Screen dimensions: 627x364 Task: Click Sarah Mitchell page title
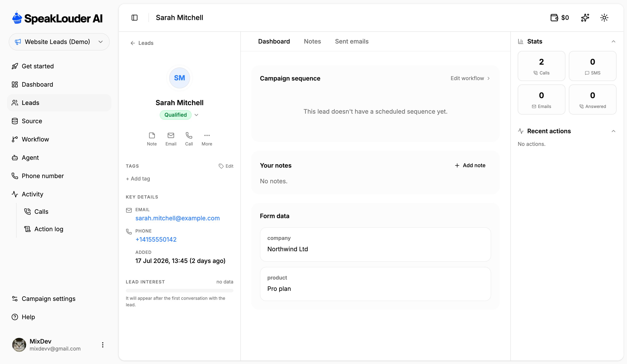pos(179,18)
